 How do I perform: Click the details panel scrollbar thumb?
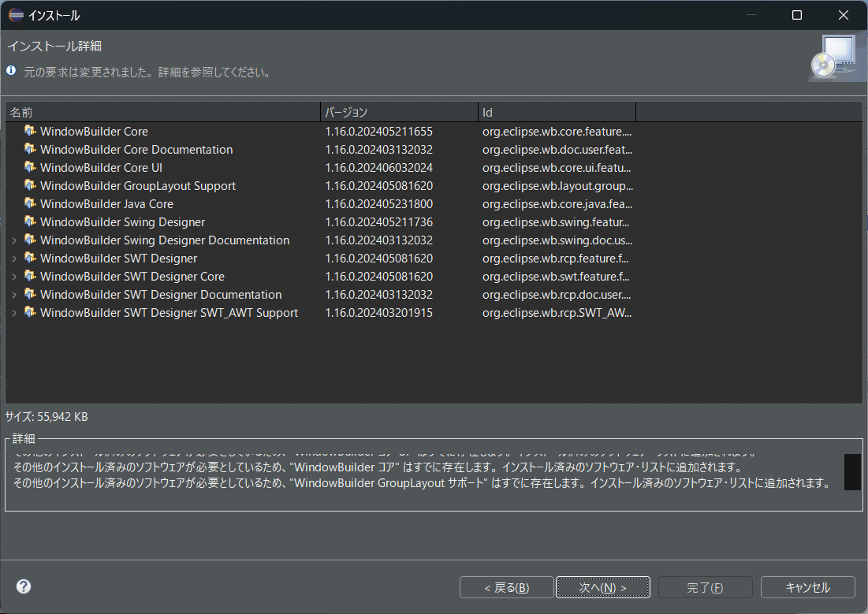pos(852,471)
